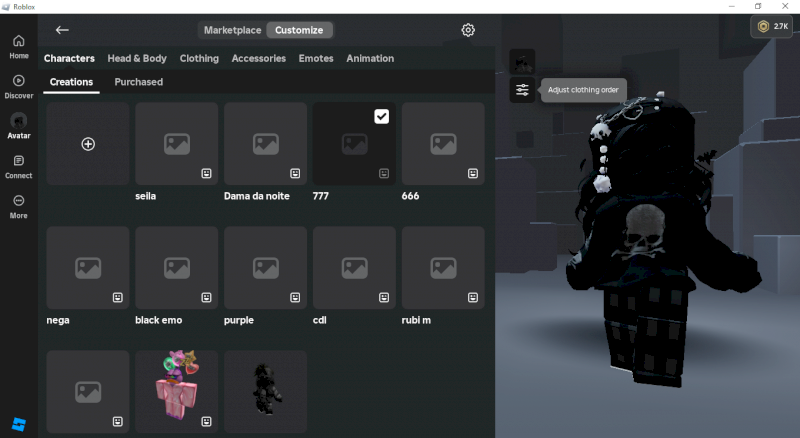Select the purple character thumbnail
Image resolution: width=800 pixels, height=438 pixels.
click(265, 267)
